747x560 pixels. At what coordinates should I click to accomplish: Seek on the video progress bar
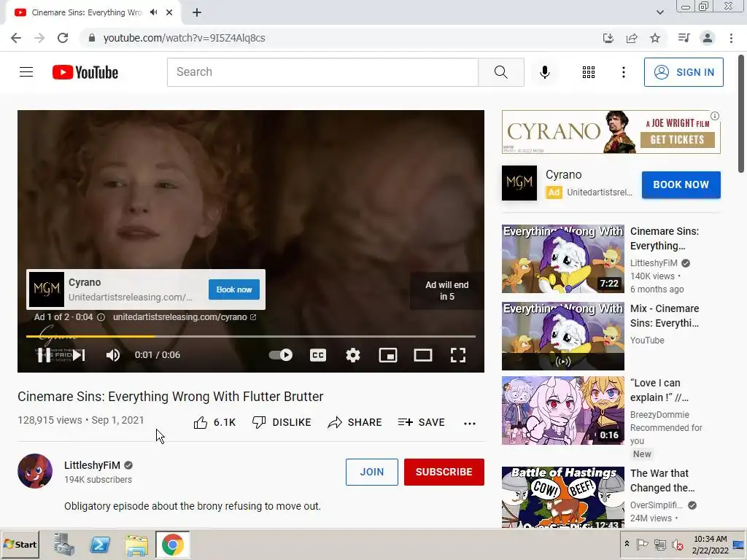click(x=251, y=336)
